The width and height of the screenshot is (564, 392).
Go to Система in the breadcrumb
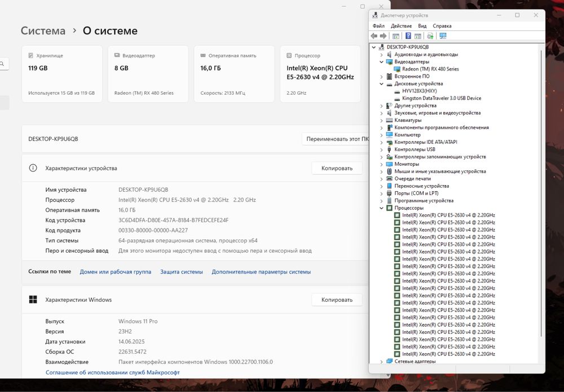43,30
